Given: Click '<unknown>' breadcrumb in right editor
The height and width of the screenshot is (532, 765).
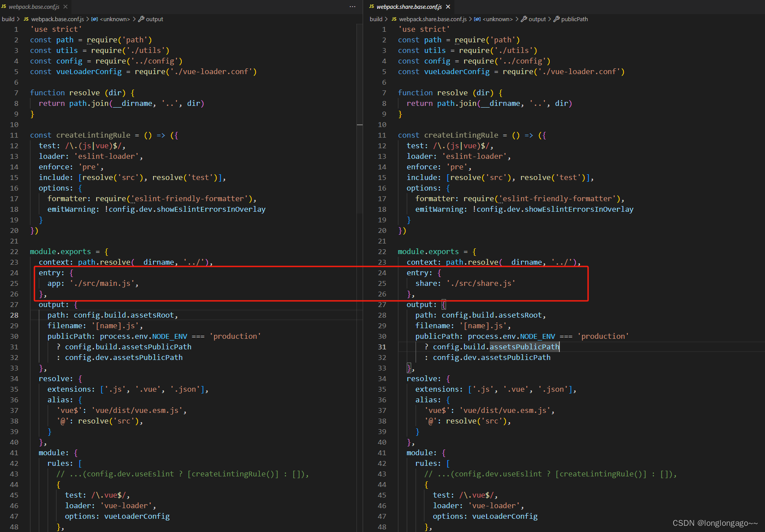Looking at the screenshot, I should 498,19.
